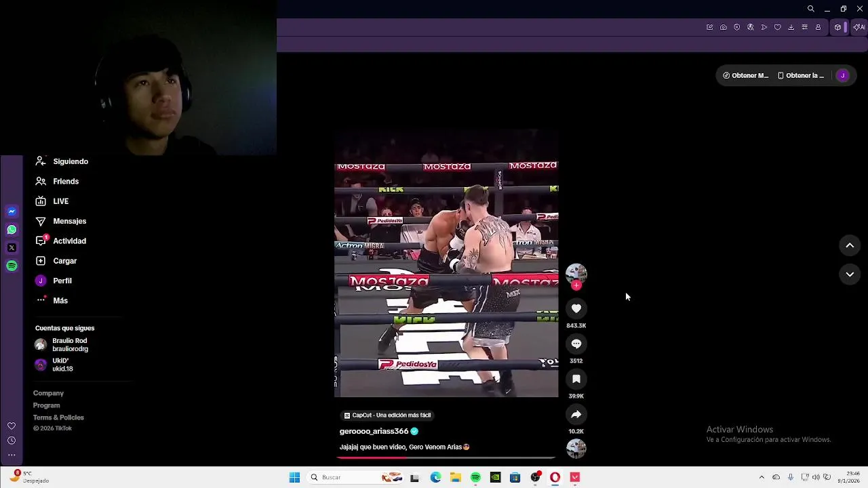Open the extensions cube icon
The image size is (868, 488).
point(838,27)
